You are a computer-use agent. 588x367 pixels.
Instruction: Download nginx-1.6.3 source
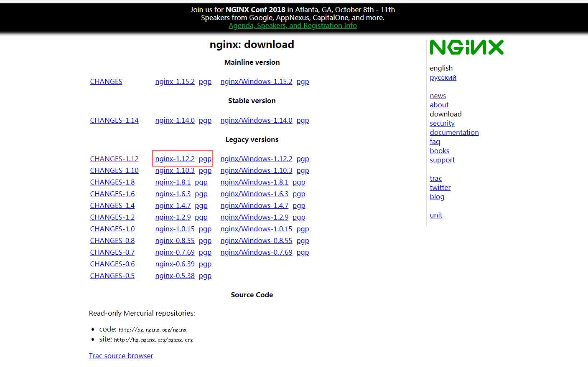click(x=173, y=194)
